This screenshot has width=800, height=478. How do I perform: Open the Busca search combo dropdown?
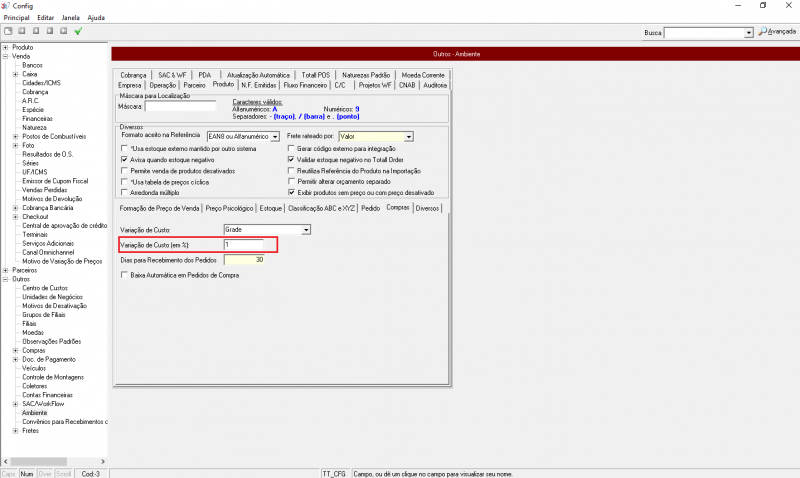(749, 33)
